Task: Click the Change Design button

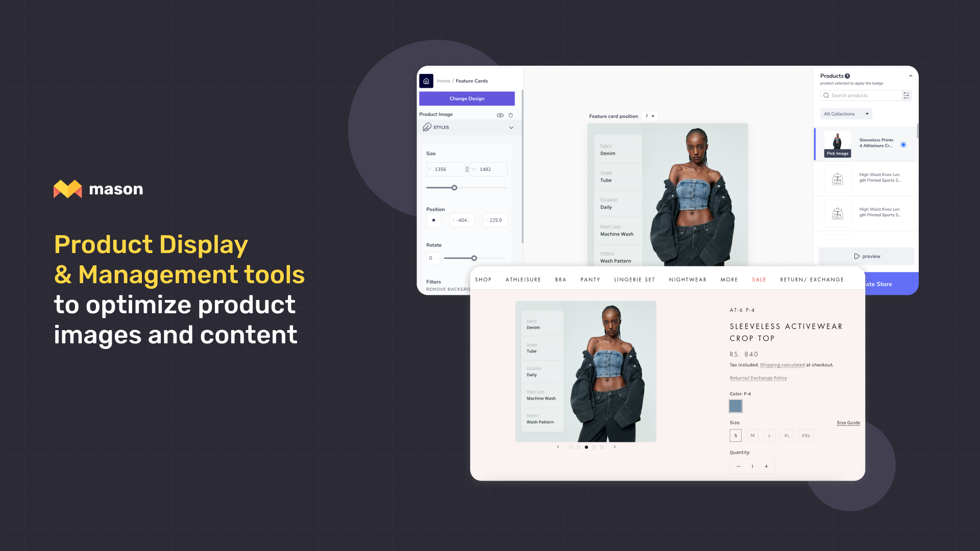Action: 467,98
